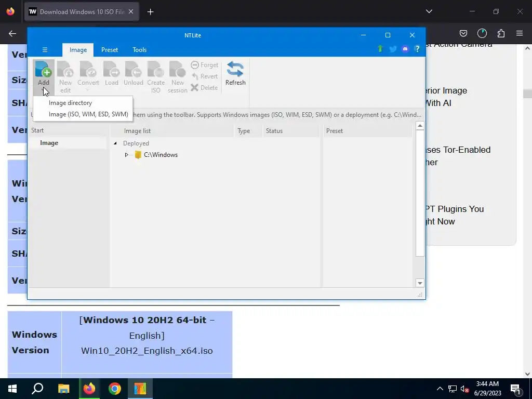
Task: Open the NTLite Twitter link icon
Action: [x=393, y=49]
